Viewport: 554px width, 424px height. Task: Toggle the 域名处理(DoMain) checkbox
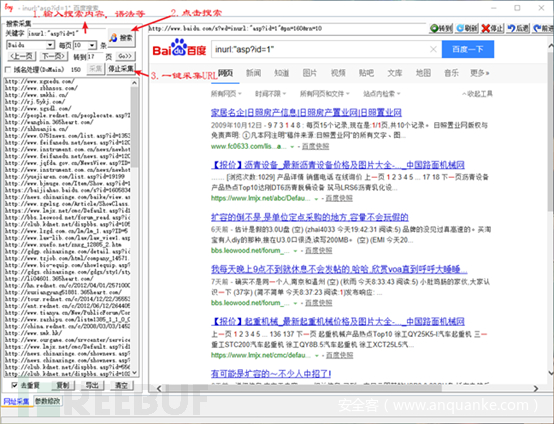tap(8, 69)
